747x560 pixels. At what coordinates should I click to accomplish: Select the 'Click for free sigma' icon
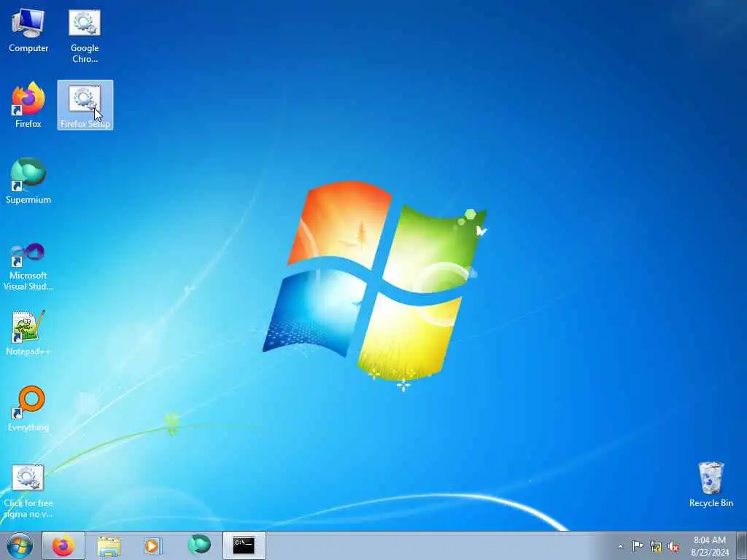point(28,491)
